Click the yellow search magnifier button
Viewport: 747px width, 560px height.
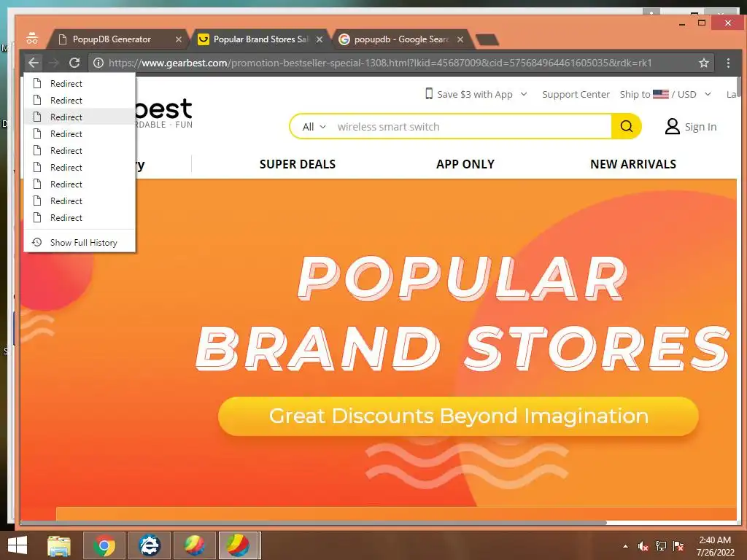(x=626, y=126)
